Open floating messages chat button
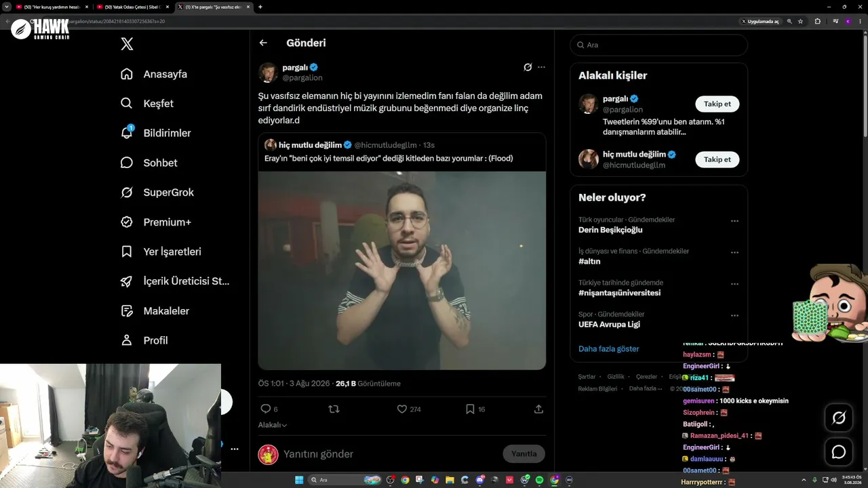The width and height of the screenshot is (868, 488). coord(839,451)
